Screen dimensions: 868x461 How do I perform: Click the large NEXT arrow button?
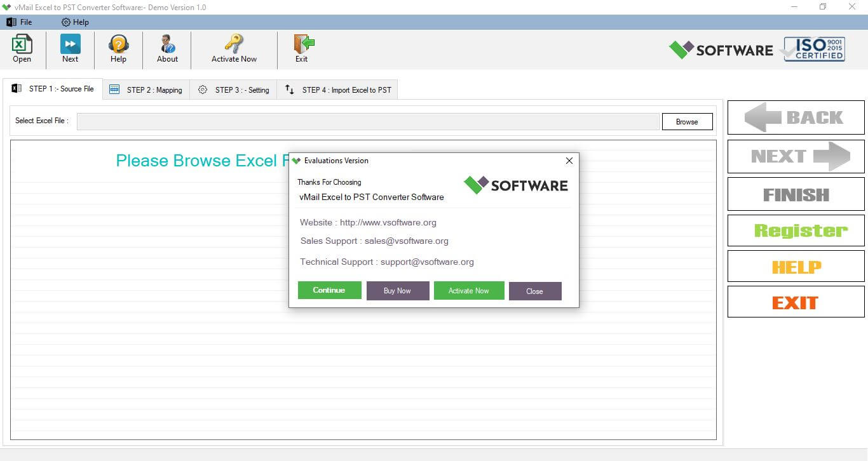point(796,156)
